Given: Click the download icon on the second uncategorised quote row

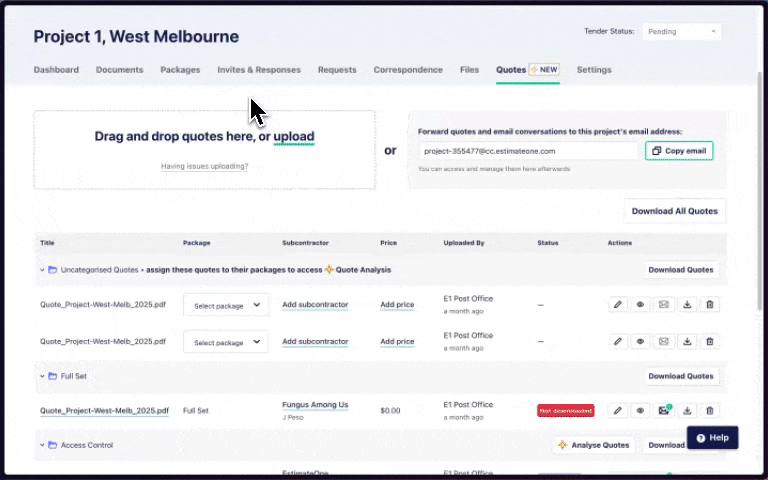Looking at the screenshot, I should pos(687,341).
